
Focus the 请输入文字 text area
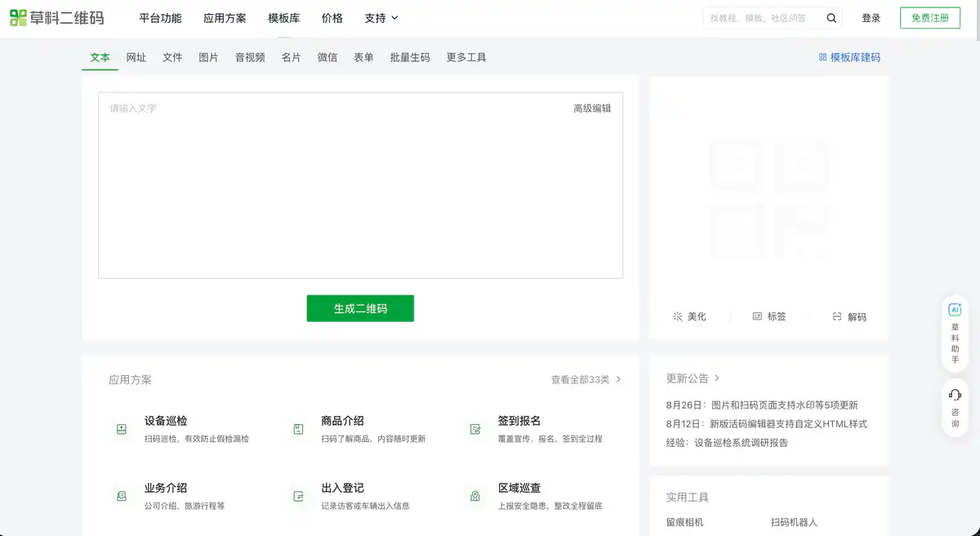[360, 185]
